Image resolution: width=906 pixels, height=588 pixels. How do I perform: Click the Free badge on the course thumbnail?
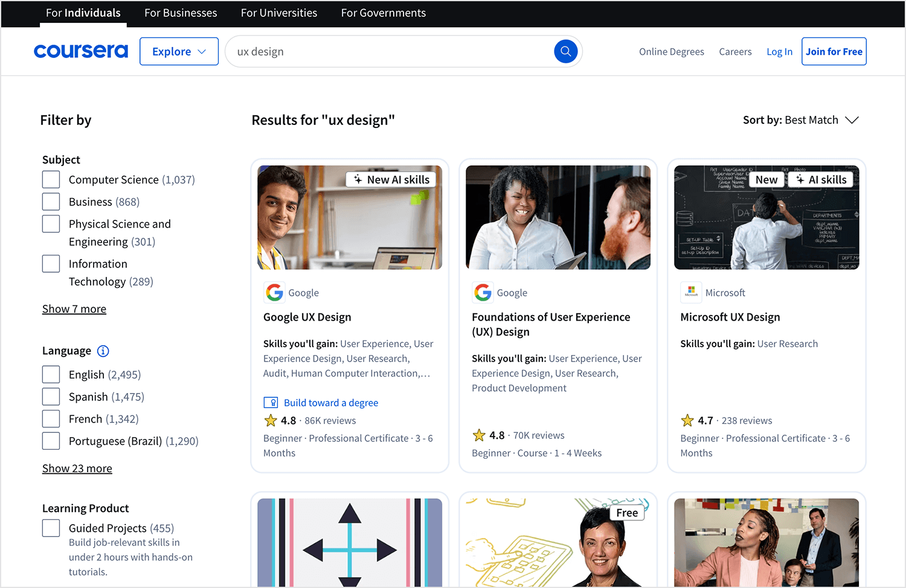coord(627,513)
